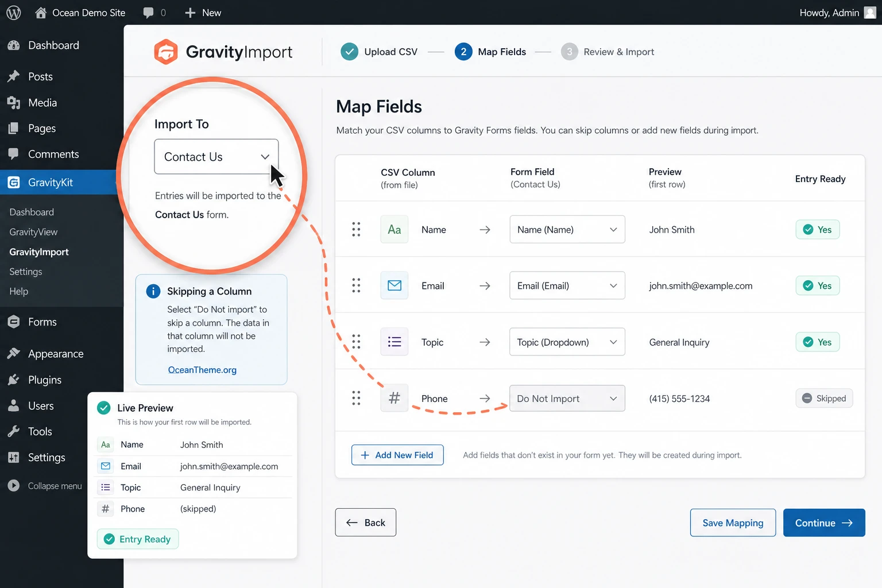Go to the Review & Import step
The height and width of the screenshot is (588, 882).
click(x=608, y=52)
